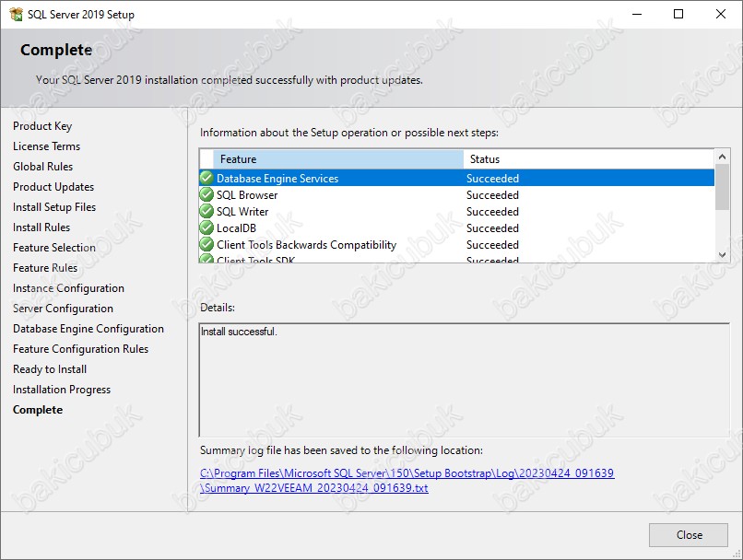
Task: Select the Client Tools Backwards Compatibility row
Action: click(x=457, y=244)
